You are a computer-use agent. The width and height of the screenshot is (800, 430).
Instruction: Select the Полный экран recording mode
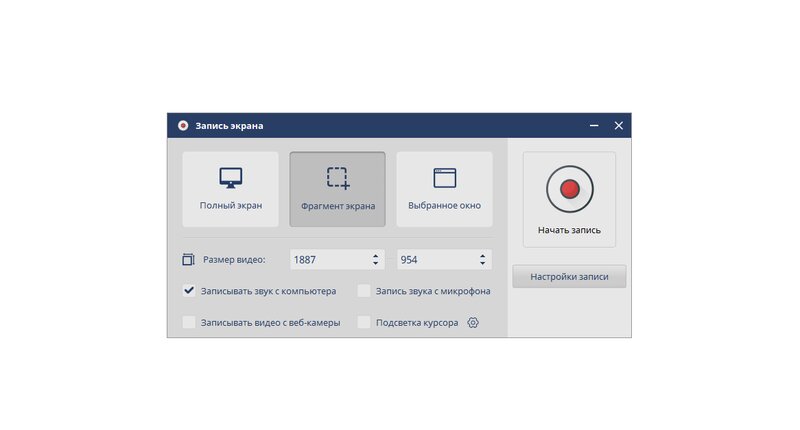(231, 189)
